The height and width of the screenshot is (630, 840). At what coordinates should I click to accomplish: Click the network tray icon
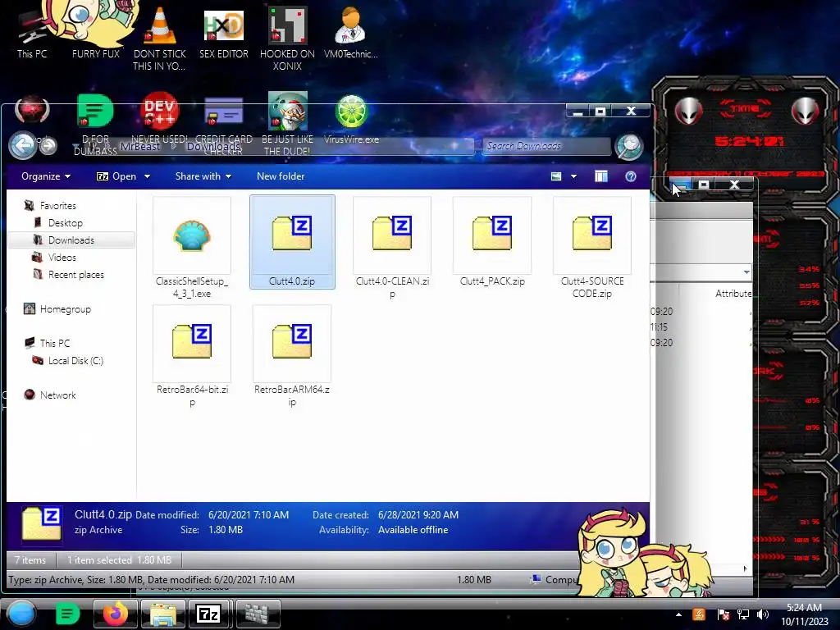coord(743,614)
